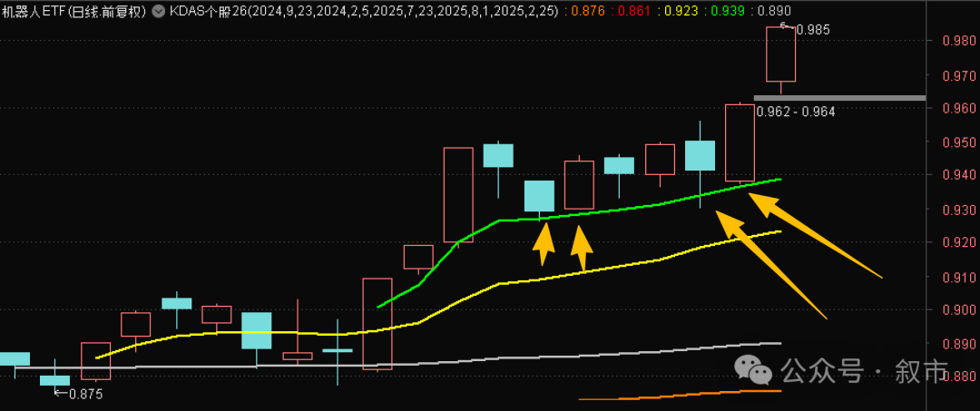Click the 机器人ETF(日线.前复权) chart title
The width and height of the screenshot is (980, 411).
click(x=74, y=11)
